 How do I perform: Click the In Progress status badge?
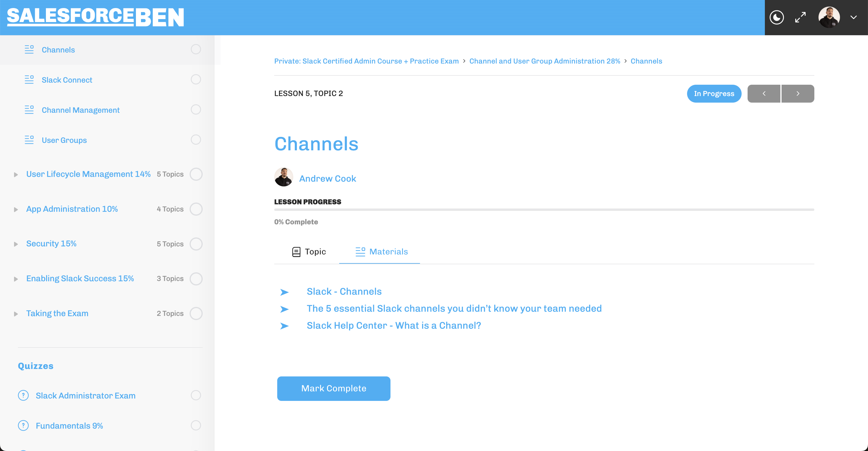click(x=714, y=94)
